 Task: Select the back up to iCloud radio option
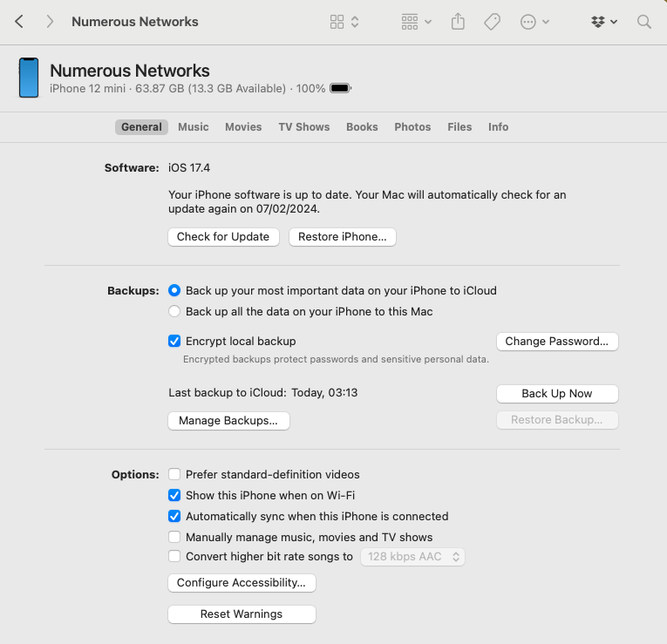coord(174,290)
